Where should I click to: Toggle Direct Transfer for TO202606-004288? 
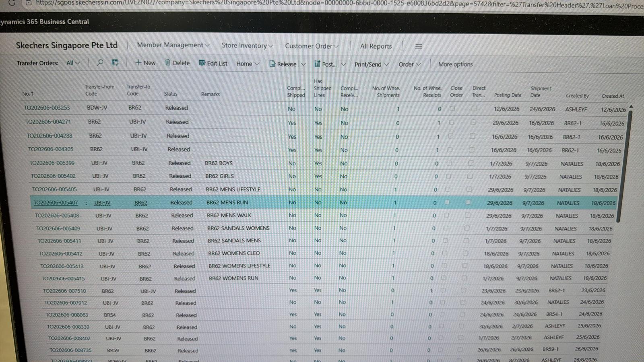pyautogui.click(x=473, y=136)
